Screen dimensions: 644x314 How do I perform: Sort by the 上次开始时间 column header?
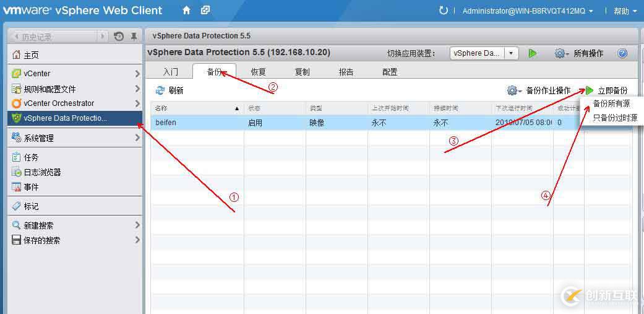pos(398,108)
